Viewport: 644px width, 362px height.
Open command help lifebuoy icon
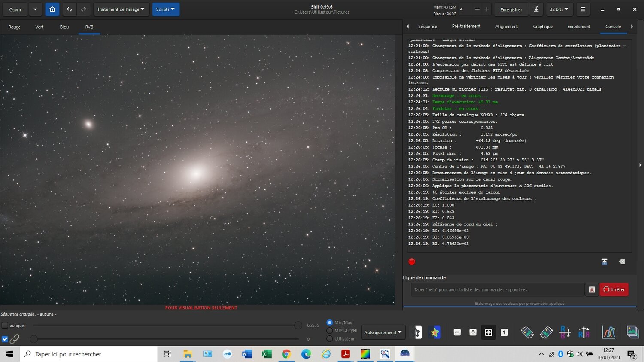[x=592, y=289]
